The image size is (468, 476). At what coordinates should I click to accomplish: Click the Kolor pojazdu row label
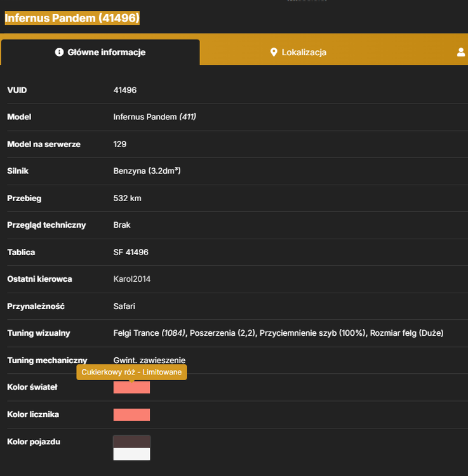coord(34,442)
